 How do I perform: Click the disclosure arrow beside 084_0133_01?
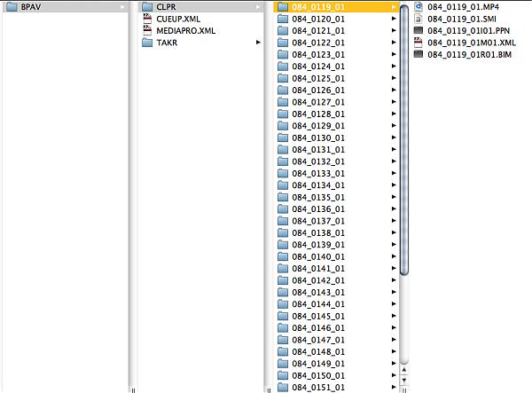tap(394, 173)
